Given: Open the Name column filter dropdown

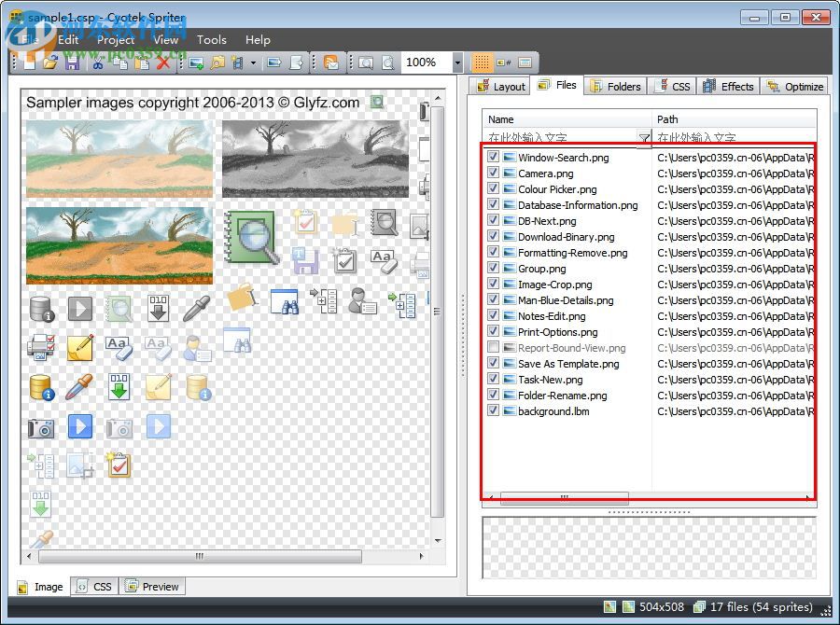Looking at the screenshot, I should (x=643, y=137).
